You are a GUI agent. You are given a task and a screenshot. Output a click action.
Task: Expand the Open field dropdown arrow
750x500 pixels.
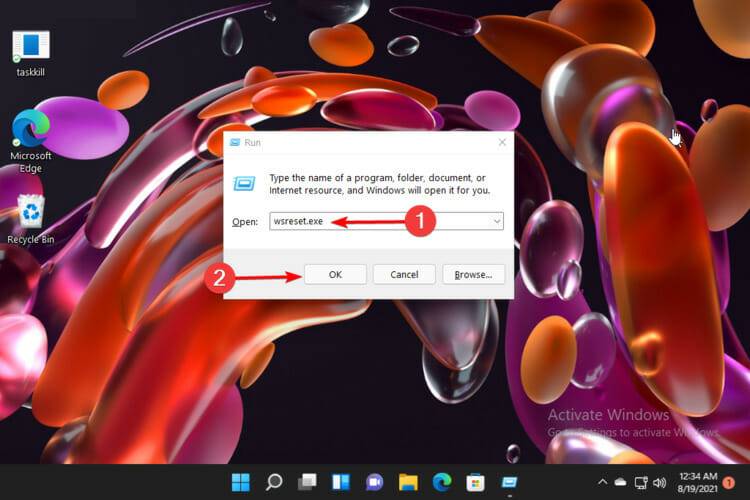tap(497, 221)
